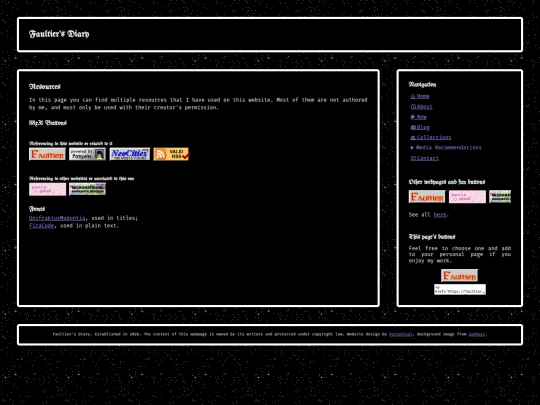540x405 pixels.
Task: Click the Faultier button under This page's buttons
Action: coord(459,276)
